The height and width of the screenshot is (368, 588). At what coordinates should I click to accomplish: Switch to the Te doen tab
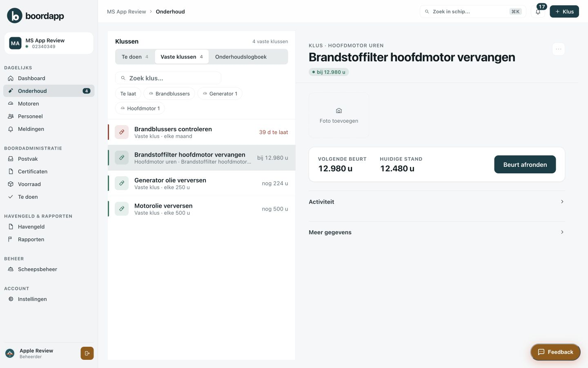point(135,57)
